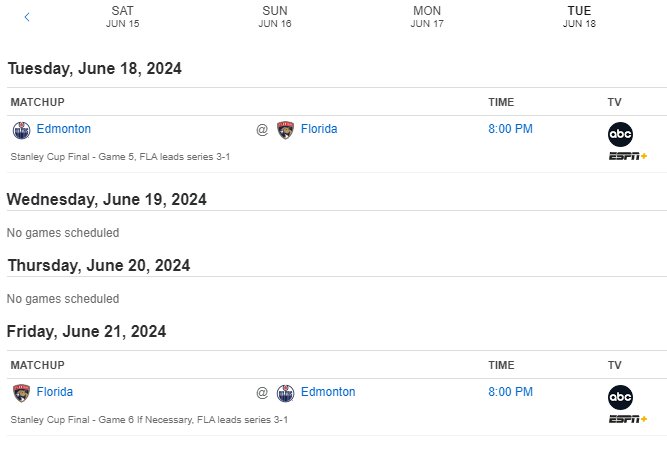The width and height of the screenshot is (667, 449).
Task: Open the Edmonton team link in Friday's game
Action: click(x=328, y=392)
